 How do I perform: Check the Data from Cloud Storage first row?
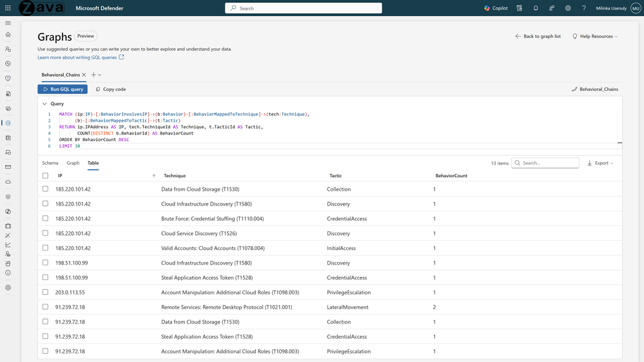[x=45, y=189]
